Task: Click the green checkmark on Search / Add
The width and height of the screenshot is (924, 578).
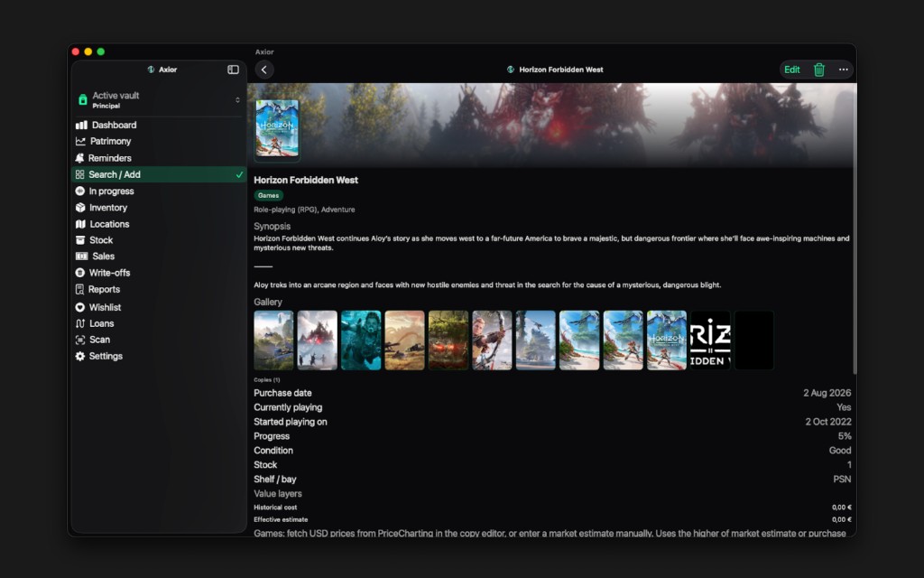Action: [x=239, y=174]
